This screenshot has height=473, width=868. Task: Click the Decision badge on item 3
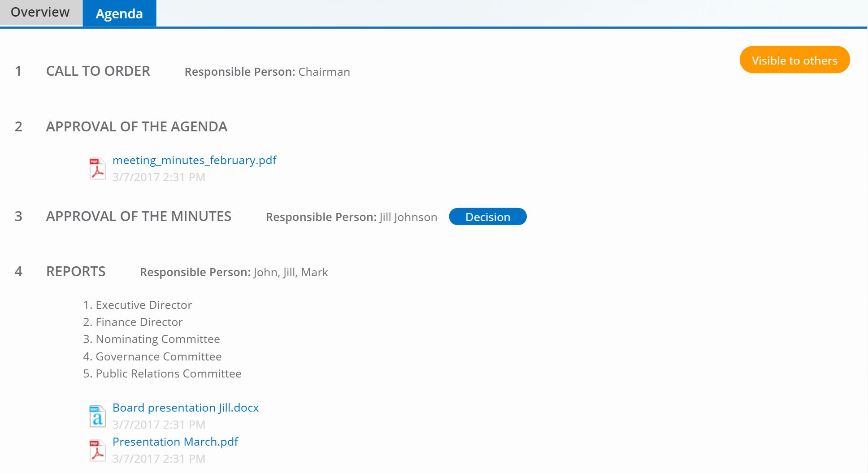[487, 217]
